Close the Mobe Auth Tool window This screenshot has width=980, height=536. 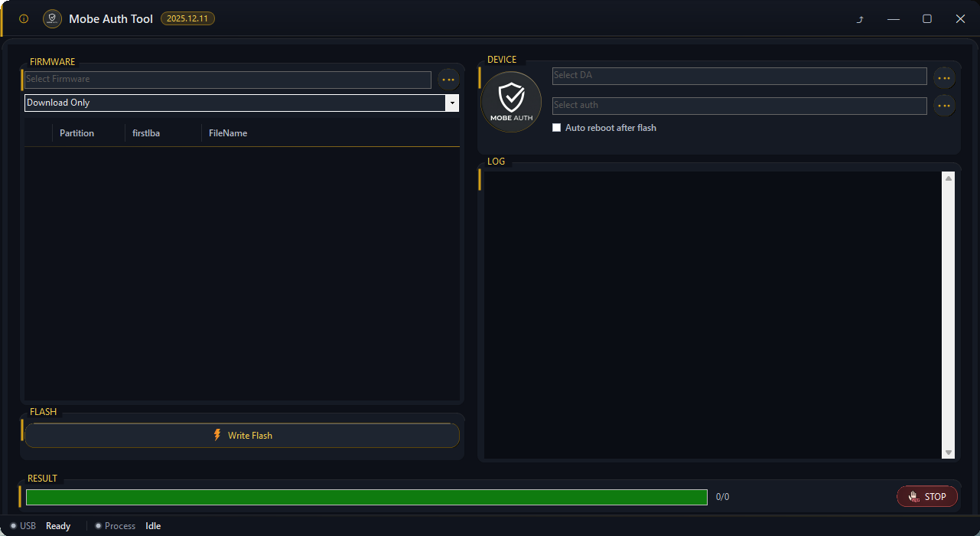point(960,19)
